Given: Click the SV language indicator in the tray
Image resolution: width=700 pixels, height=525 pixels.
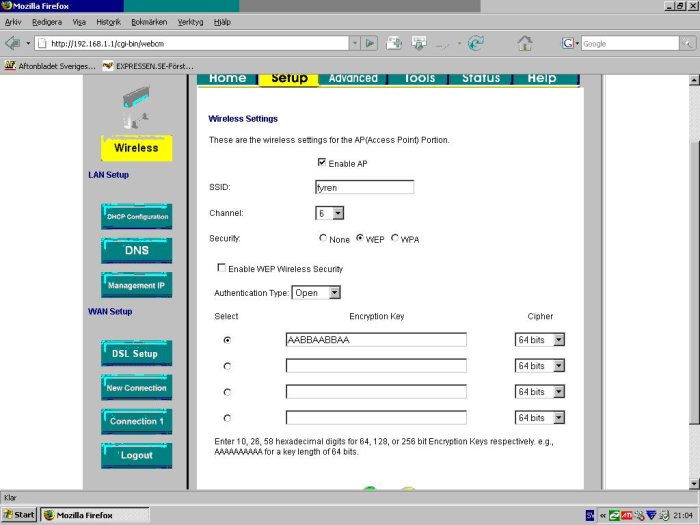Looking at the screenshot, I should [590, 515].
